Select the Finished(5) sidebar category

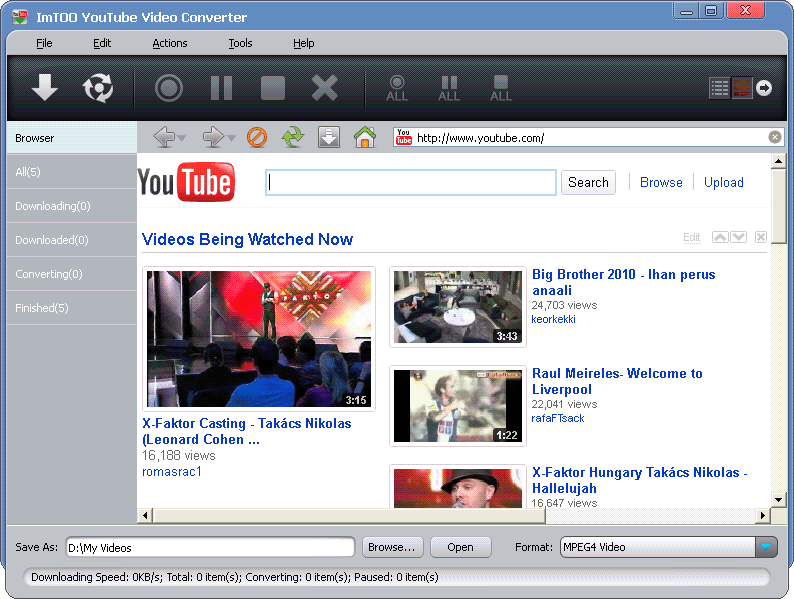(x=72, y=307)
